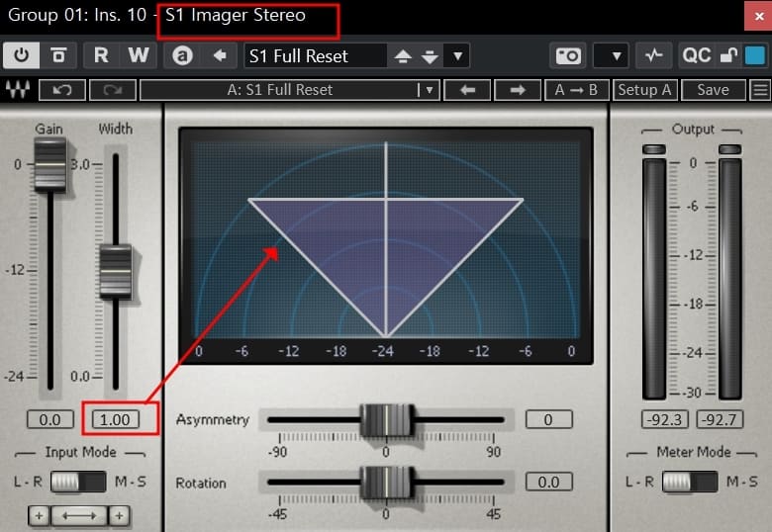Click the right channel phase + button

pos(119,516)
